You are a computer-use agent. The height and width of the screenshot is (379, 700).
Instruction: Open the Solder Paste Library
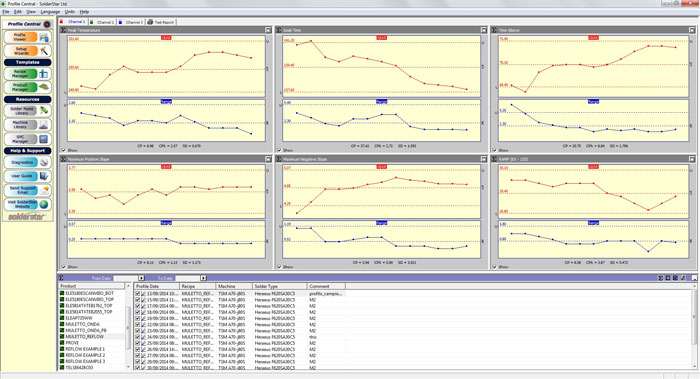[x=27, y=110]
